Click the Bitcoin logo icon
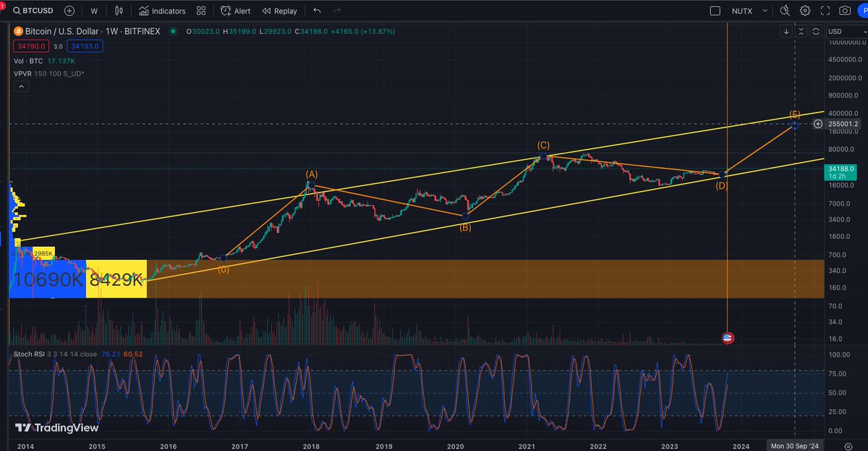This screenshot has width=868, height=451. coord(19,31)
